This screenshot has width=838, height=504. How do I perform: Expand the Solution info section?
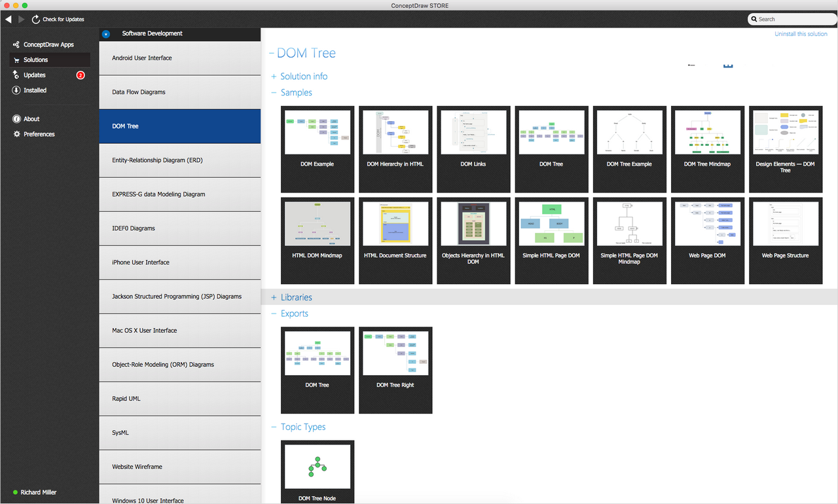click(274, 77)
